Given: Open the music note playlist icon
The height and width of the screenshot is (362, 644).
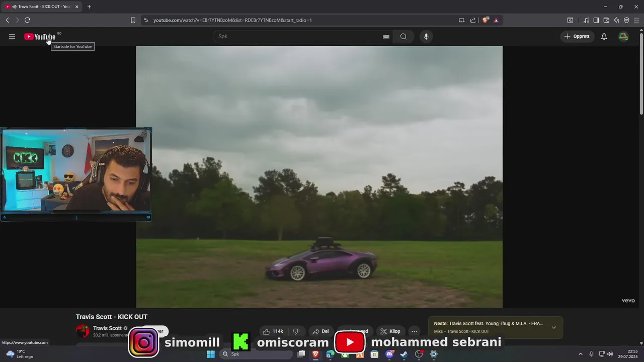Looking at the screenshot, I should click(x=586, y=20).
